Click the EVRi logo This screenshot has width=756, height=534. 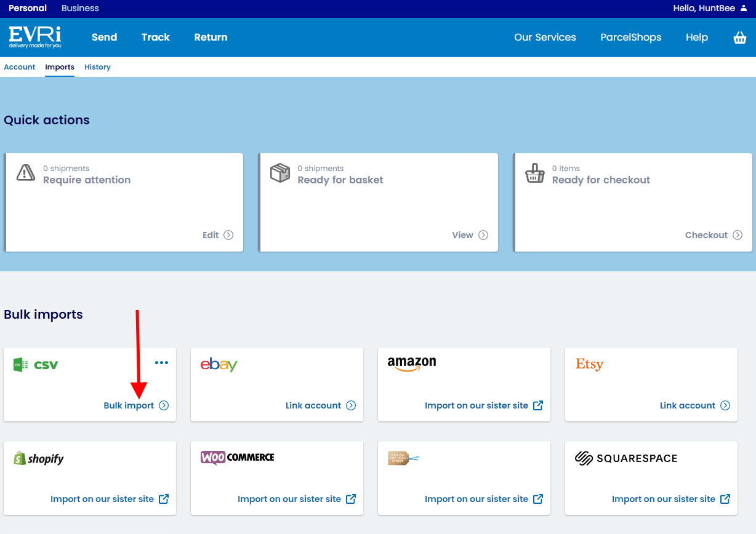coord(35,37)
